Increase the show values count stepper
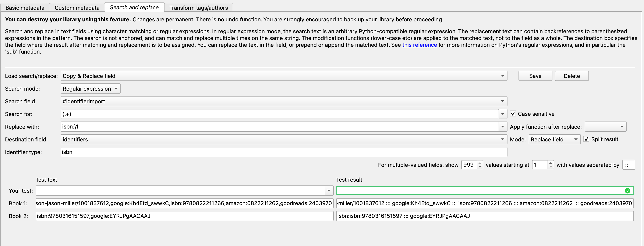The height and width of the screenshot is (246, 644). (x=480, y=163)
